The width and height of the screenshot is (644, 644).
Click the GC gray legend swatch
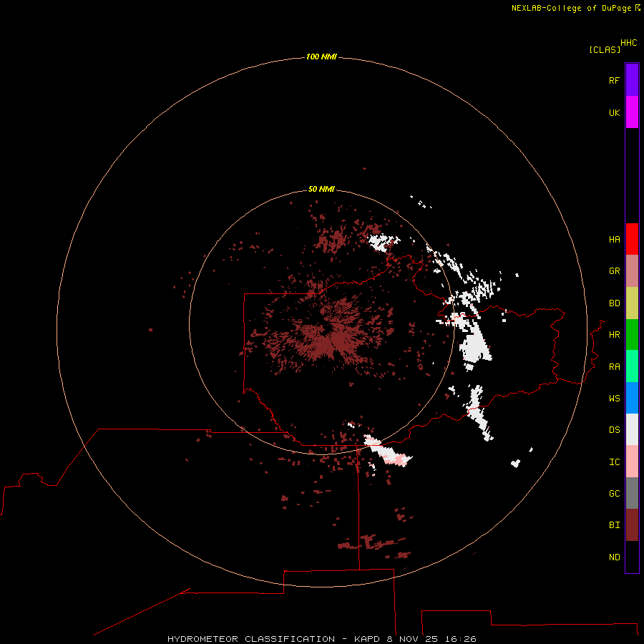tap(632, 493)
